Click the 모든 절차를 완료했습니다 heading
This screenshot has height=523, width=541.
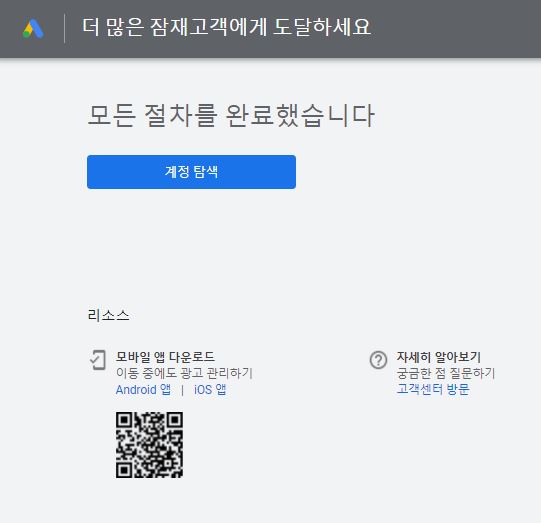[231, 115]
